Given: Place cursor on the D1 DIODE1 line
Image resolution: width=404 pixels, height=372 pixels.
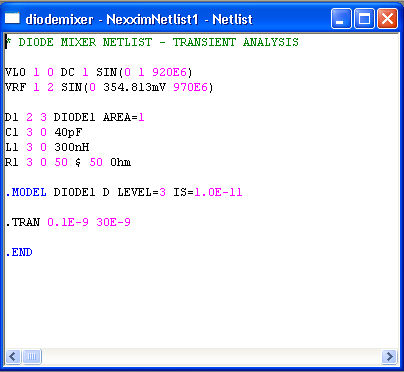Looking at the screenshot, I should coord(75,117).
